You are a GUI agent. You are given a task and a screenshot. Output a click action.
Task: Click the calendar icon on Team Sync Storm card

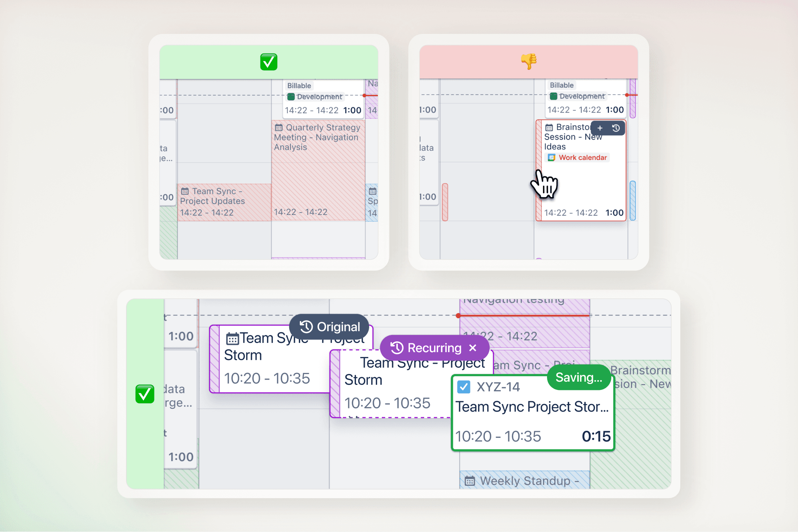tap(232, 339)
